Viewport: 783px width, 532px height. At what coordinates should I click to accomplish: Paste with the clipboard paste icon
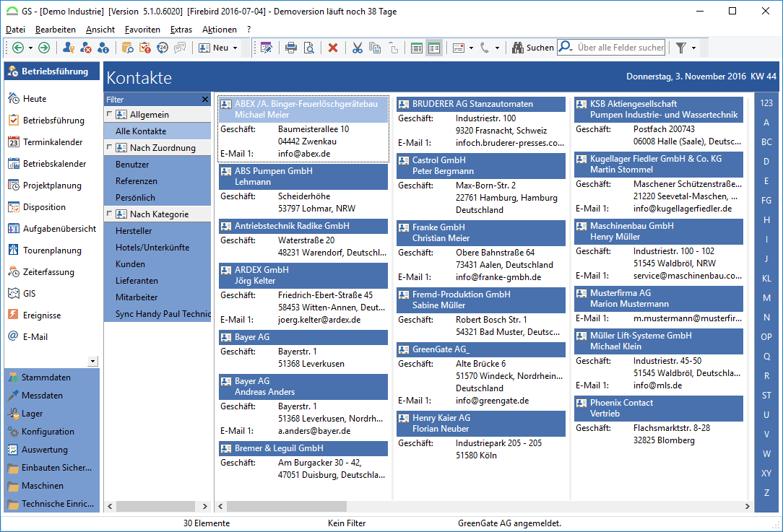[x=394, y=48]
